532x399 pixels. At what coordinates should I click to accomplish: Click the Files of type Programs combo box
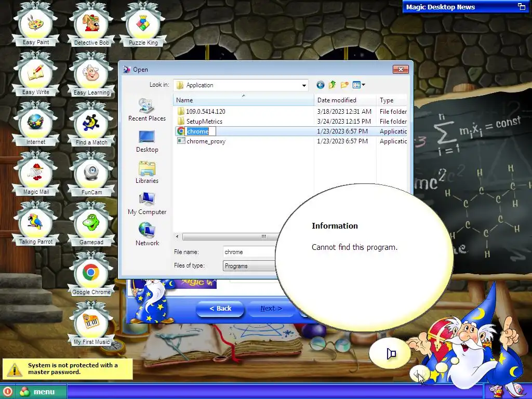point(249,266)
